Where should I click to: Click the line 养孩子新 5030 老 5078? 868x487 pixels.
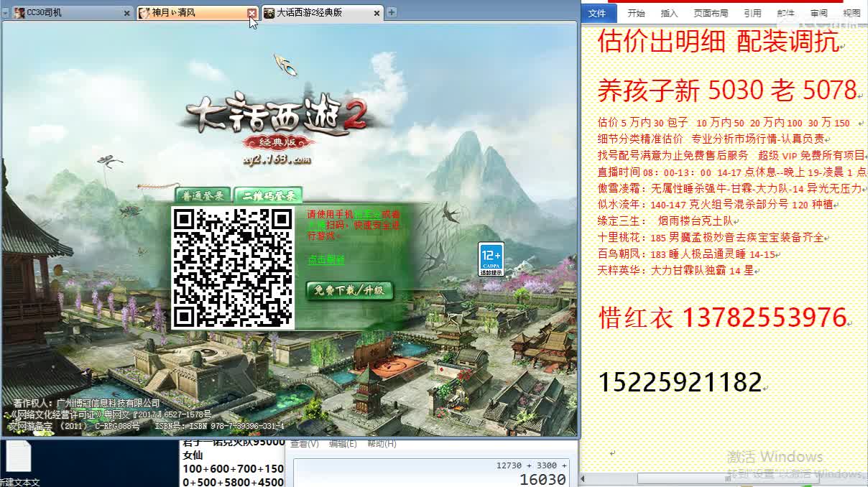click(x=727, y=91)
